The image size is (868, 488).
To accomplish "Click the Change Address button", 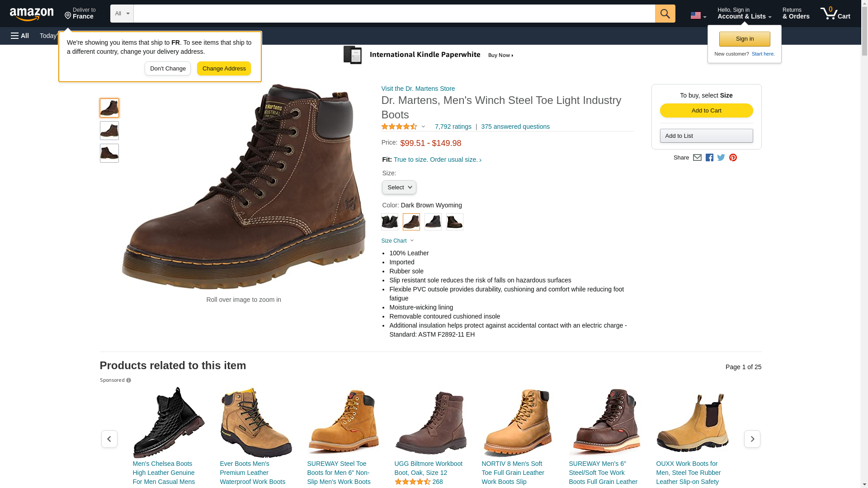I will [x=224, y=69].
